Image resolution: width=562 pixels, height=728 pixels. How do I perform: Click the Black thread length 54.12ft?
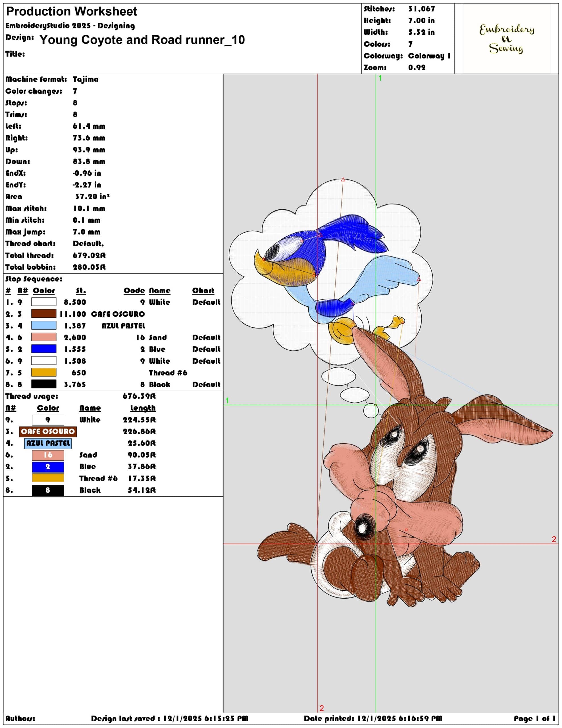(x=141, y=490)
